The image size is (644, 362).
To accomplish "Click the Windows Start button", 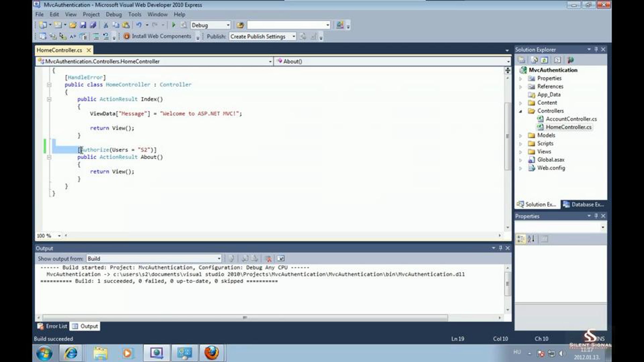I will tap(44, 353).
